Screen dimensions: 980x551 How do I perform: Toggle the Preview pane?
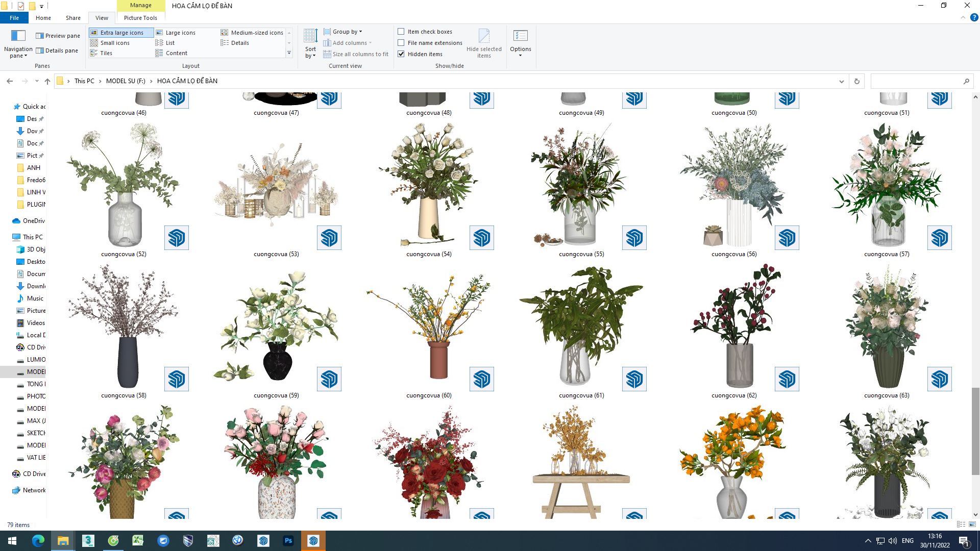click(58, 36)
